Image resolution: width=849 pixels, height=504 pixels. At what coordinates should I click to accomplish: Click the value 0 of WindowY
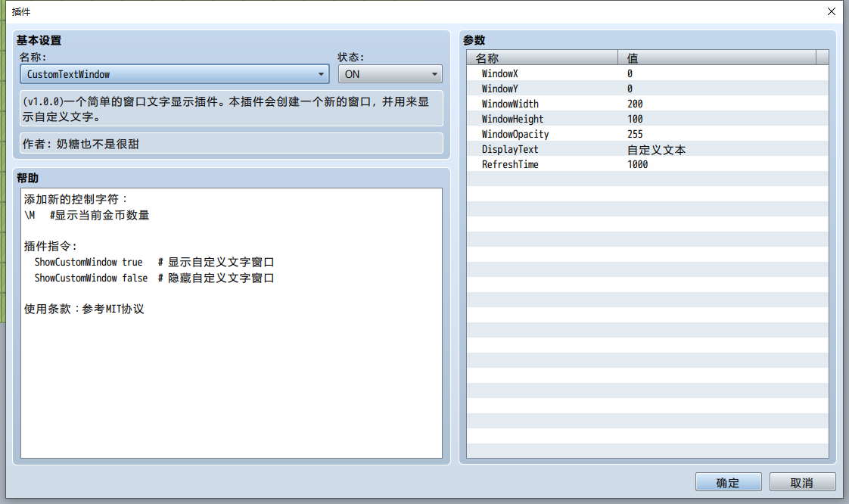tap(630, 89)
